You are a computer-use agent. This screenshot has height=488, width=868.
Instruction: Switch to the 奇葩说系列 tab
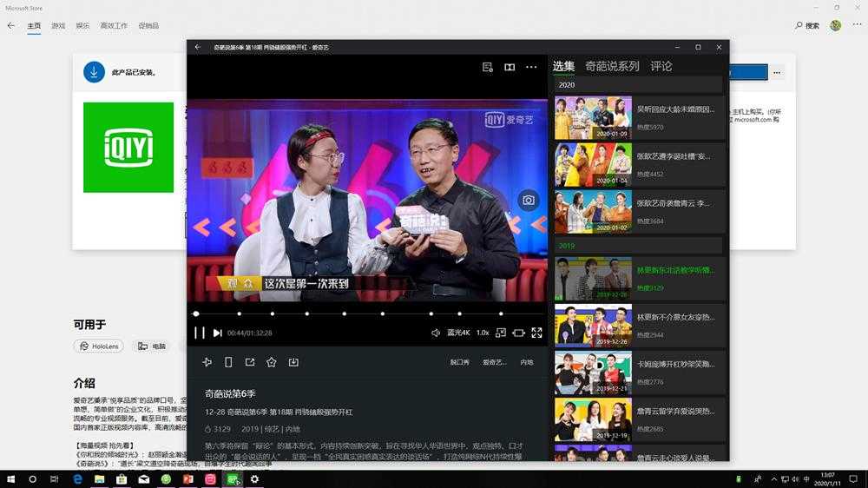(612, 67)
